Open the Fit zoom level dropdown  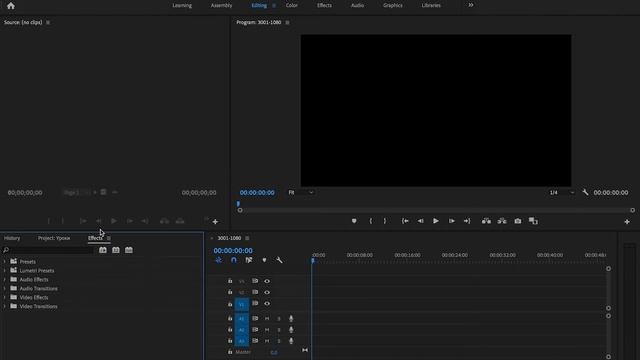pyautogui.click(x=301, y=192)
